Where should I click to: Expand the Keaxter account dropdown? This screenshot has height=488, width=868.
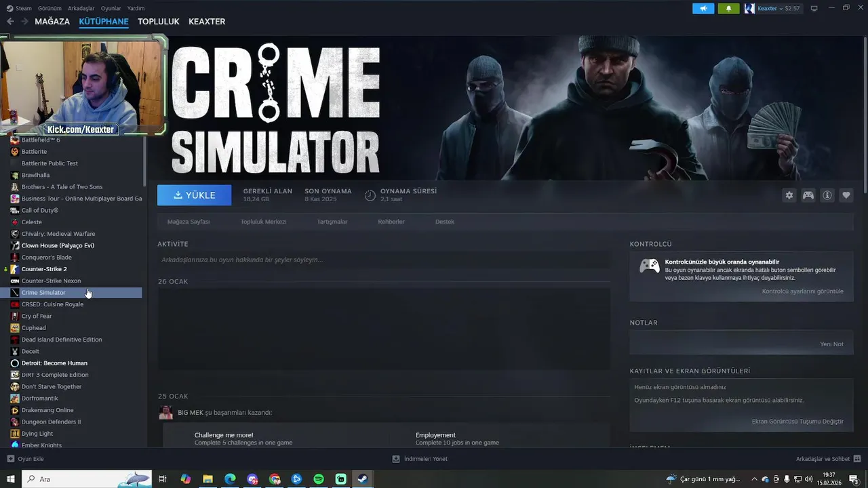pos(772,8)
